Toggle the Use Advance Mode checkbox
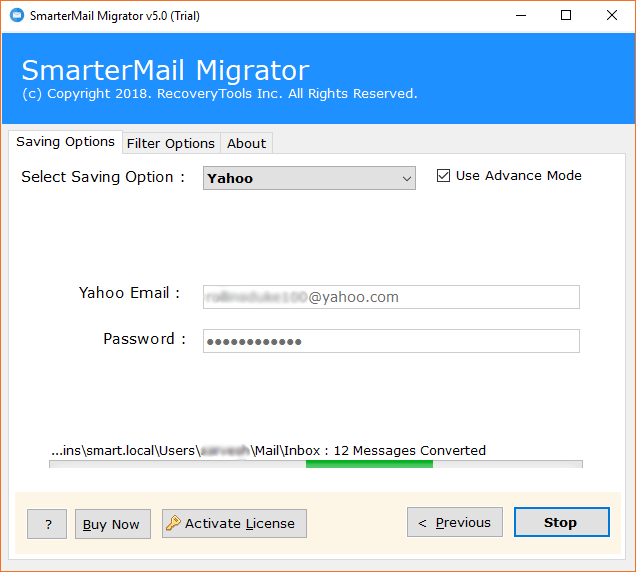 click(x=443, y=176)
